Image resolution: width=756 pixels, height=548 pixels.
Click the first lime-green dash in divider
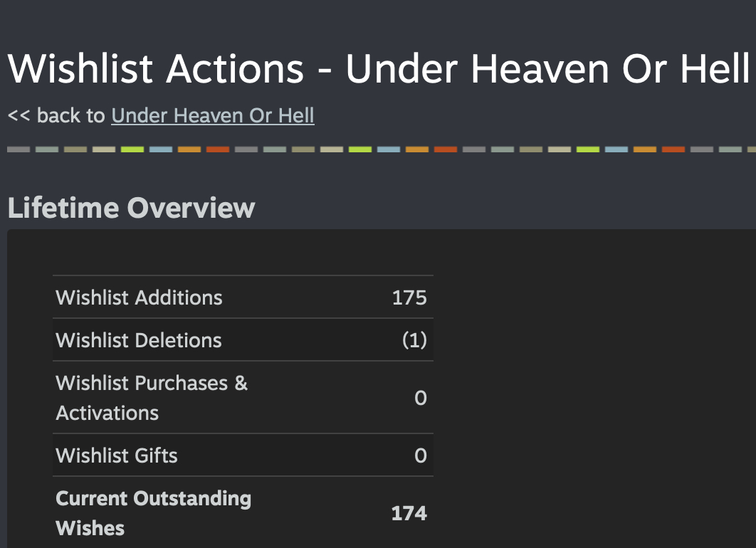click(x=132, y=149)
